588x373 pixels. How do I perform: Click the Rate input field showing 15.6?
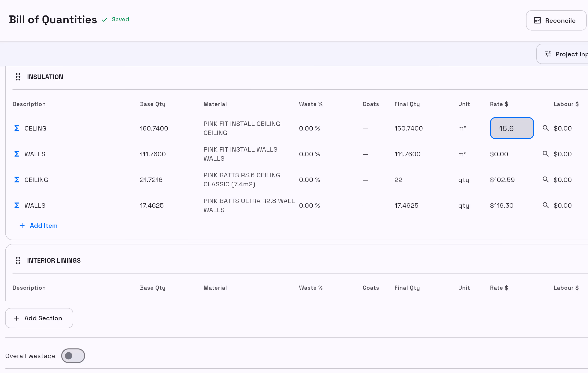pyautogui.click(x=512, y=128)
